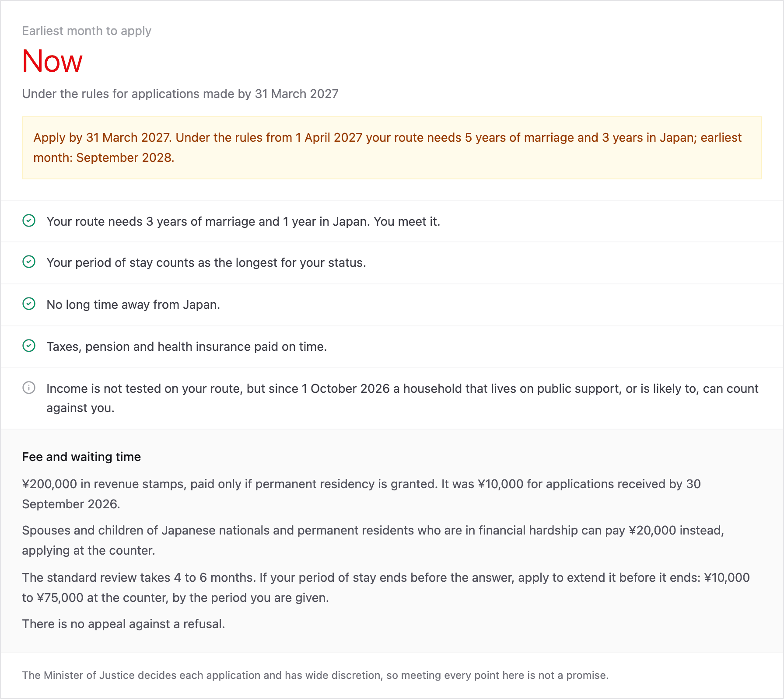Viewport: 784px width, 699px height.
Task: Select the 'Taxes, pension and health insurance' row
Action: coord(392,347)
